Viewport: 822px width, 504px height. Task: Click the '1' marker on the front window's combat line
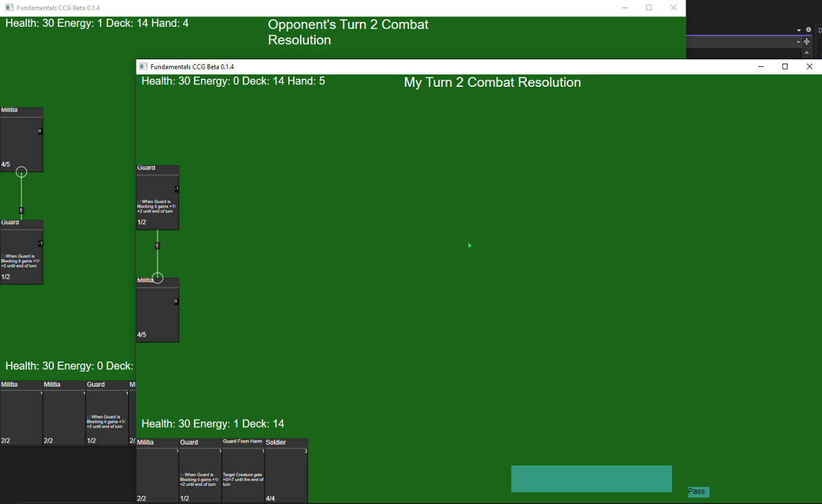157,245
